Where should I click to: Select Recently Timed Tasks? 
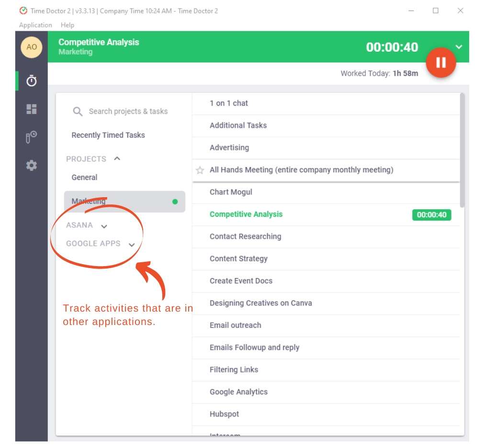tap(108, 135)
